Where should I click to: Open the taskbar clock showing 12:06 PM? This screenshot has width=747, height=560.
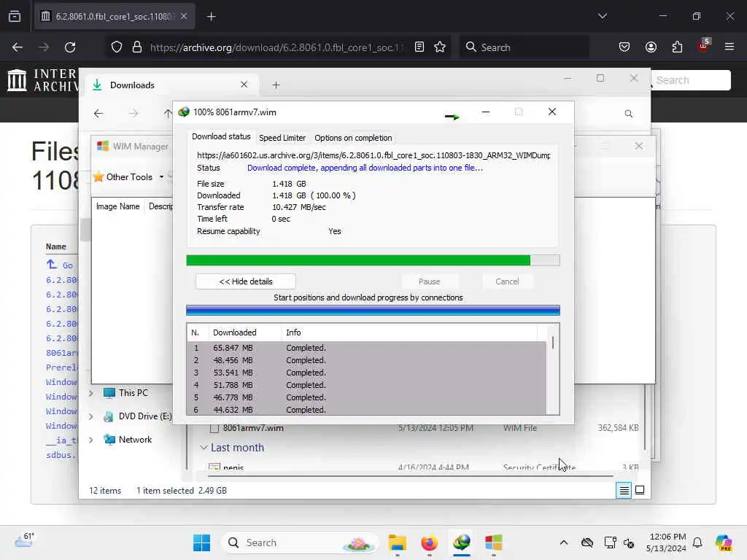coord(666,542)
